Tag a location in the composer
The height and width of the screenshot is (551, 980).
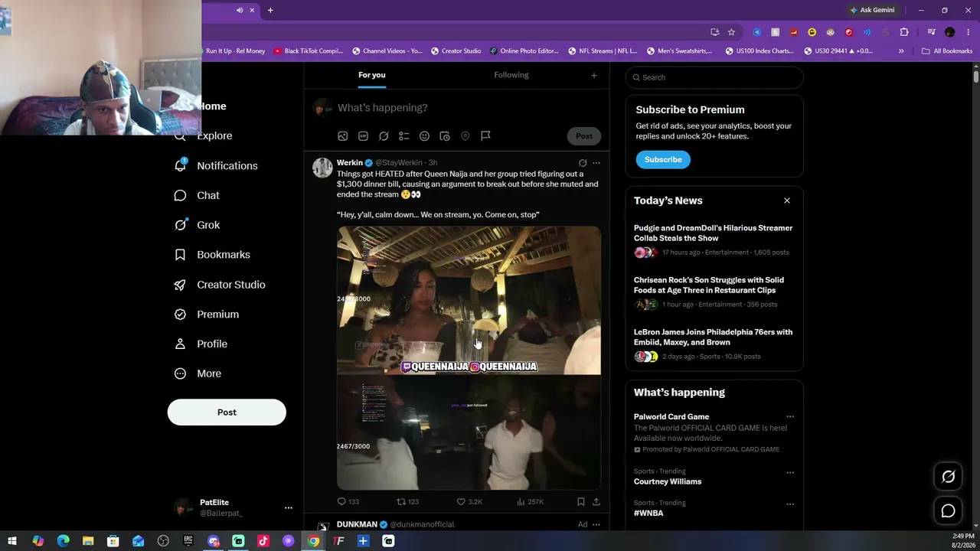[465, 136]
